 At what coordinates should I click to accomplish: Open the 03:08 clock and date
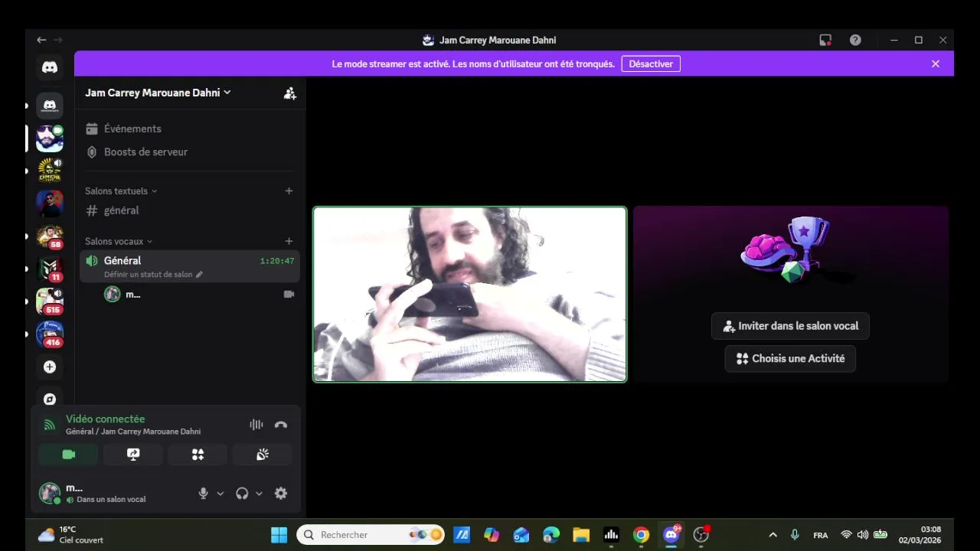coord(920,535)
